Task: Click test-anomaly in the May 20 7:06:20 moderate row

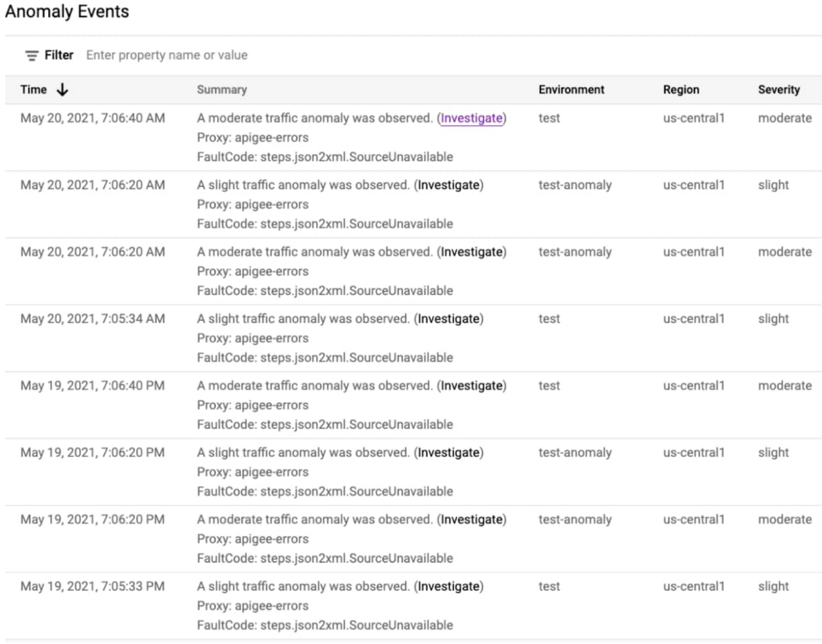Action: (x=575, y=252)
